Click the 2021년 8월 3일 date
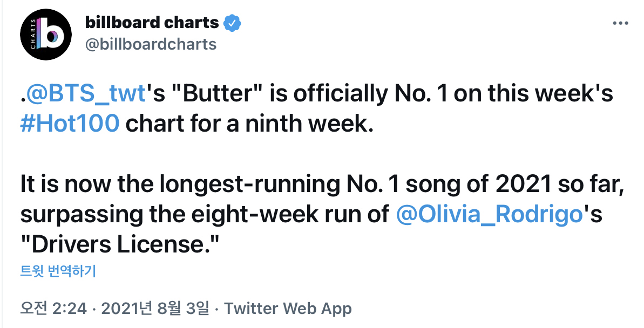644x328 pixels. pyautogui.click(x=155, y=308)
